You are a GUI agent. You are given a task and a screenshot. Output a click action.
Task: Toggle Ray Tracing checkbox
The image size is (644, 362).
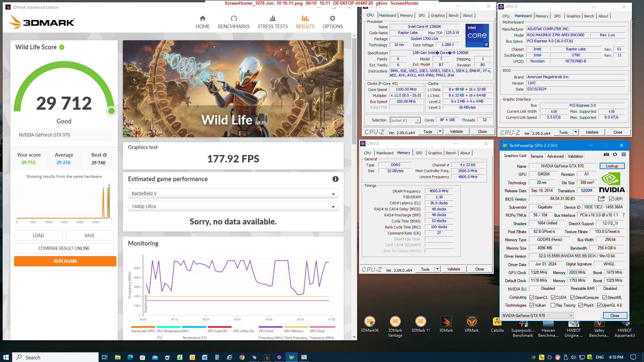click(553, 305)
